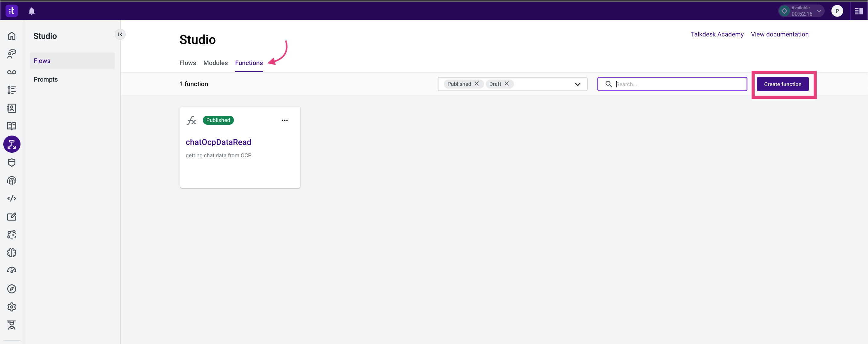Open the Available agent status dropdown
The image size is (868, 344).
[x=819, y=11]
